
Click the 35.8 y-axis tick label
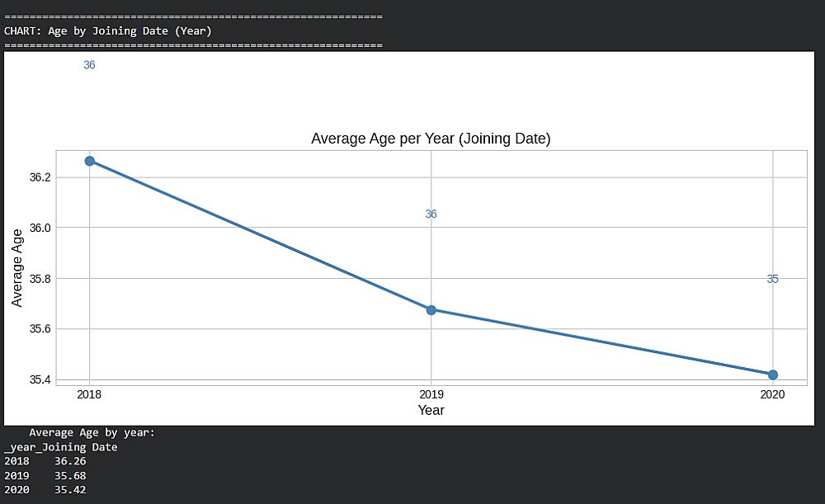pyautogui.click(x=40, y=279)
